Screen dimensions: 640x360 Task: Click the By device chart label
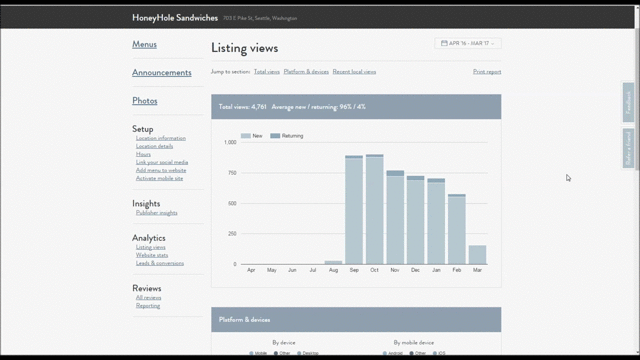[x=284, y=343]
